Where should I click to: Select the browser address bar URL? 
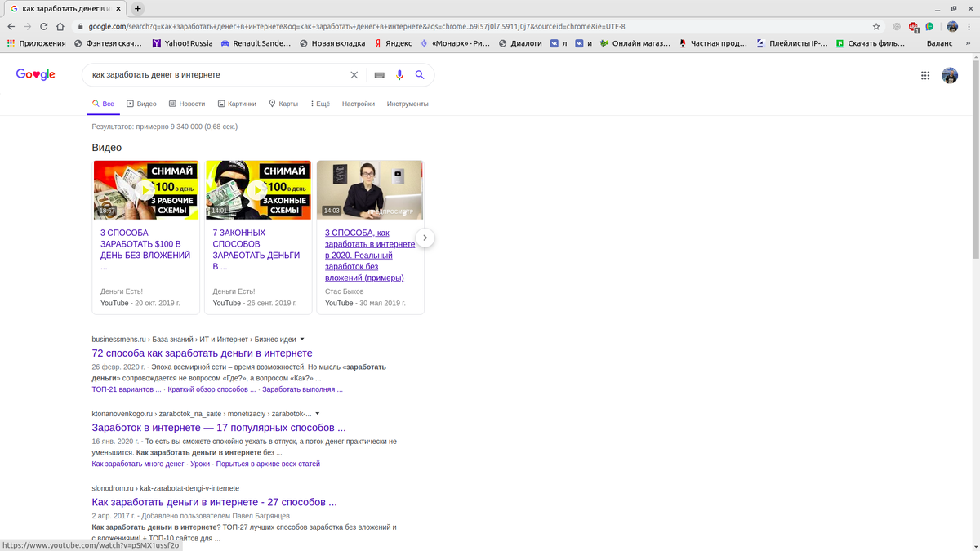356,26
